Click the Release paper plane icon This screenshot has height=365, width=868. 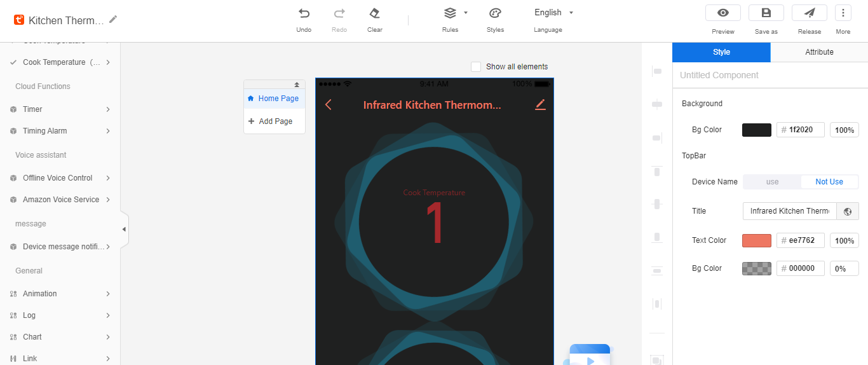point(809,13)
